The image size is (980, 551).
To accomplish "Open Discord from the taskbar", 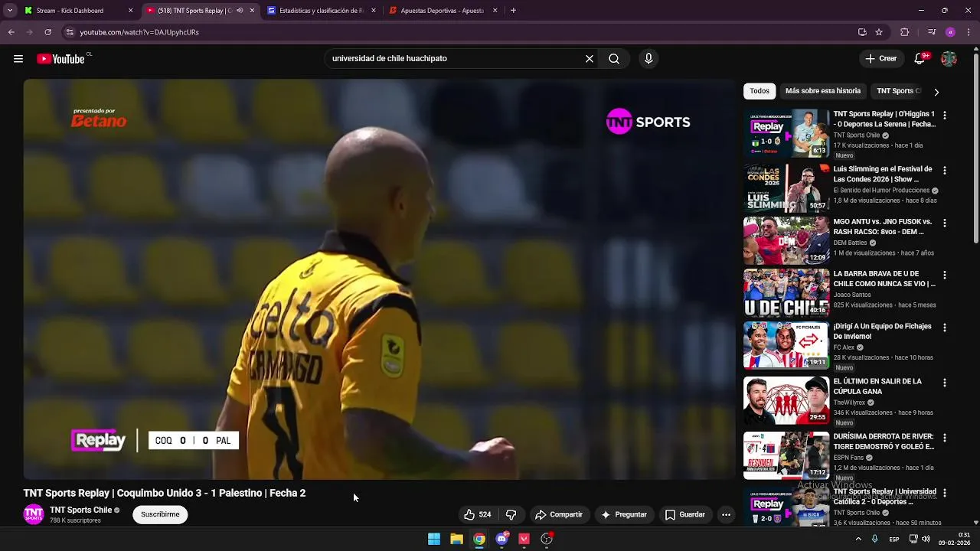I will 501,539.
